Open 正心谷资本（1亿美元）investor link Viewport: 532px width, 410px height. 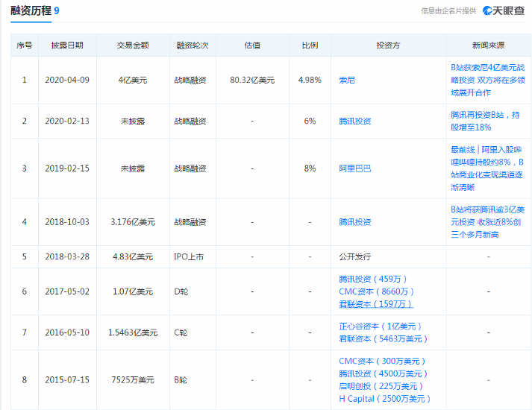381,327
